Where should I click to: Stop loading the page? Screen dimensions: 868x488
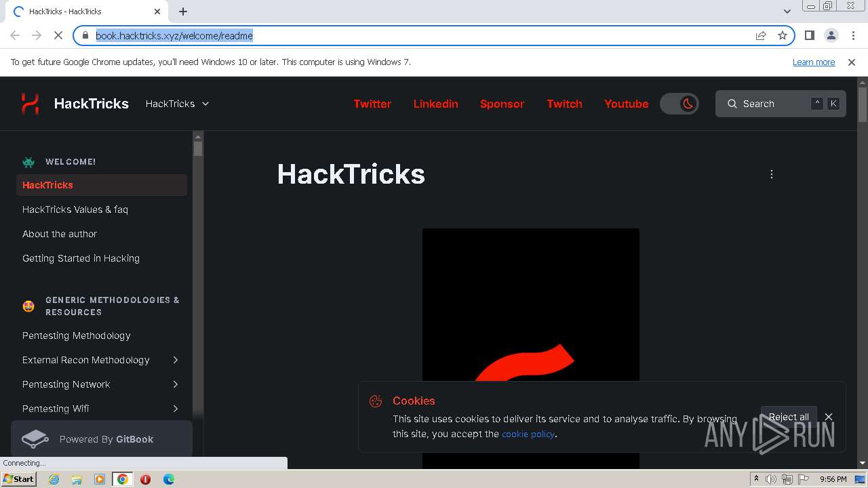pos(58,35)
